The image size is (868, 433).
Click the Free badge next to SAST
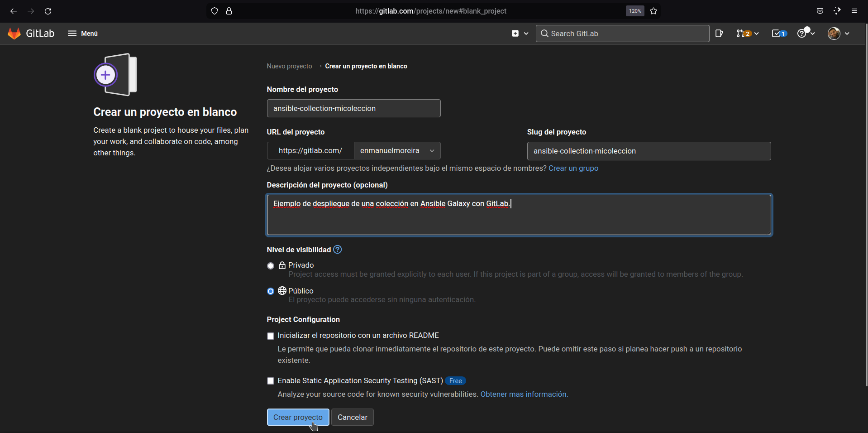tap(455, 381)
